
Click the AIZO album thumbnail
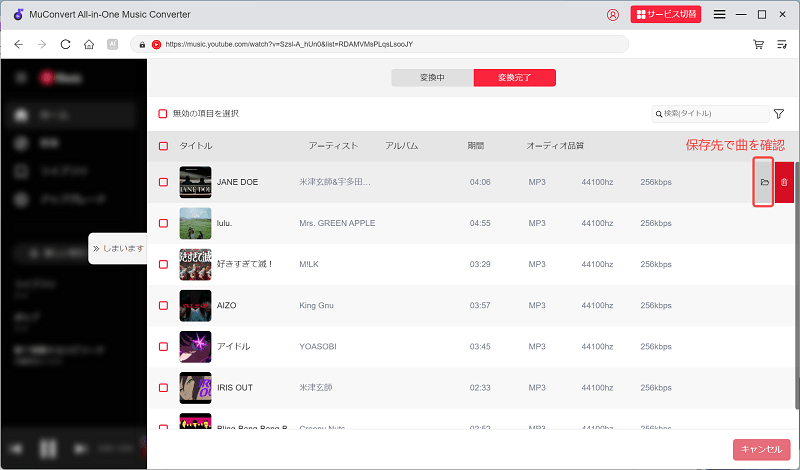point(195,305)
